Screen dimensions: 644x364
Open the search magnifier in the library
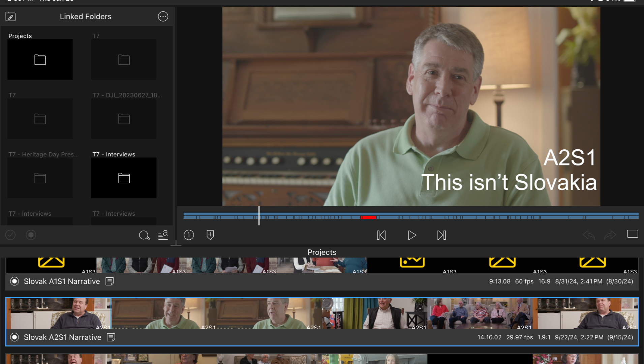(144, 235)
